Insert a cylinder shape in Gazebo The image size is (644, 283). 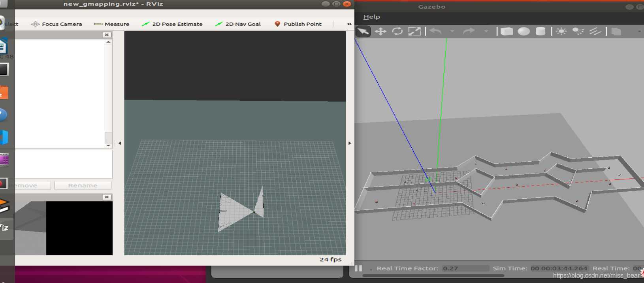(x=540, y=31)
